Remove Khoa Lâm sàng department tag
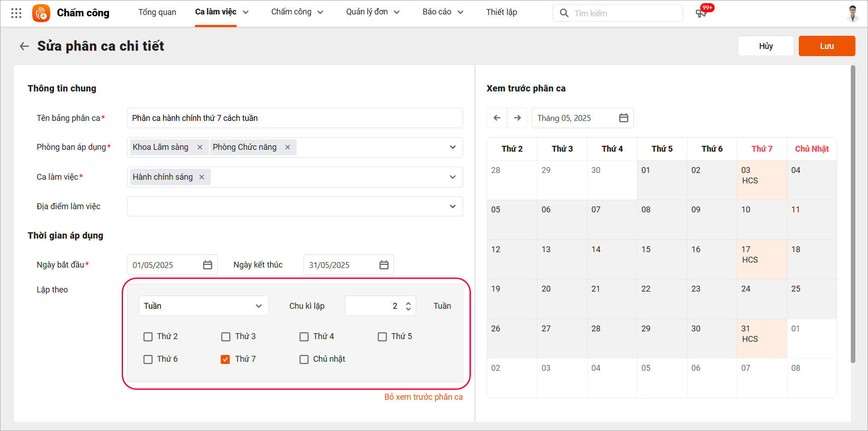This screenshot has height=431, width=868. pyautogui.click(x=200, y=147)
